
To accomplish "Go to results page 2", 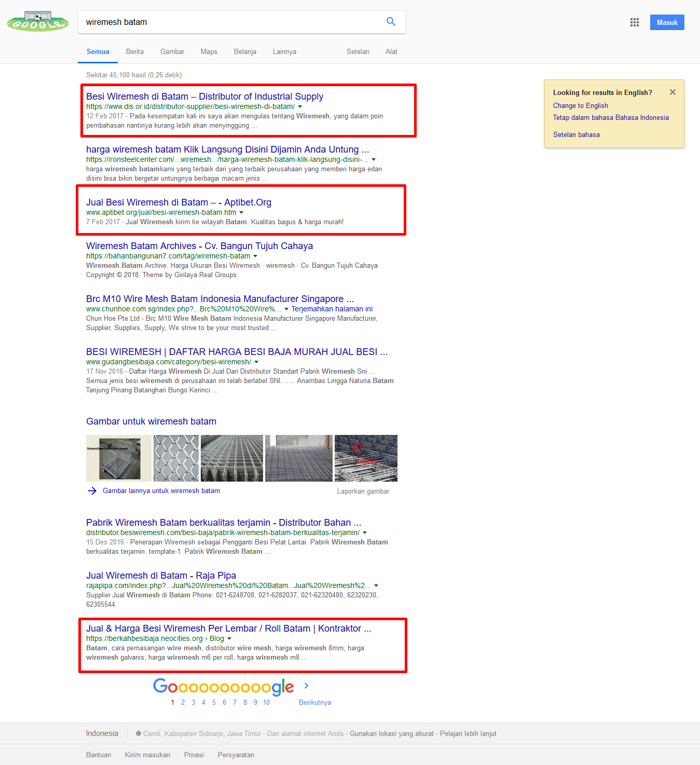I will (x=183, y=702).
